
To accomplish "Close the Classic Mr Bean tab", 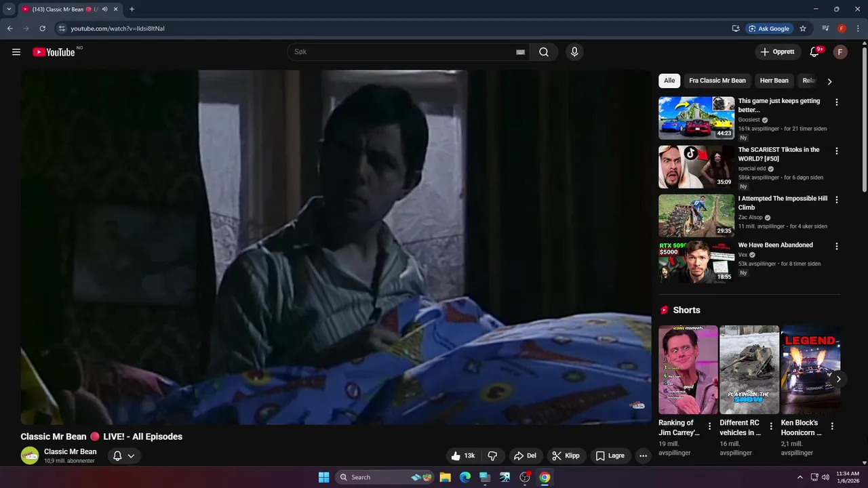I will point(116,9).
